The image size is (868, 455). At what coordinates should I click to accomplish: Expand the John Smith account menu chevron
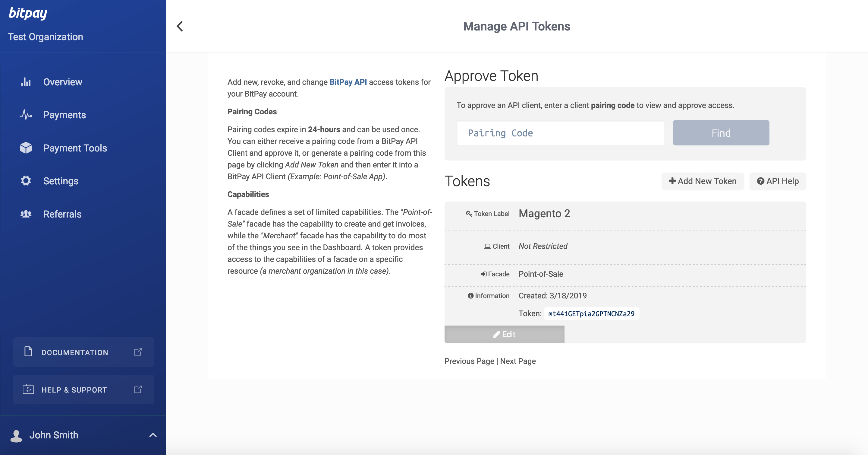[x=153, y=435]
